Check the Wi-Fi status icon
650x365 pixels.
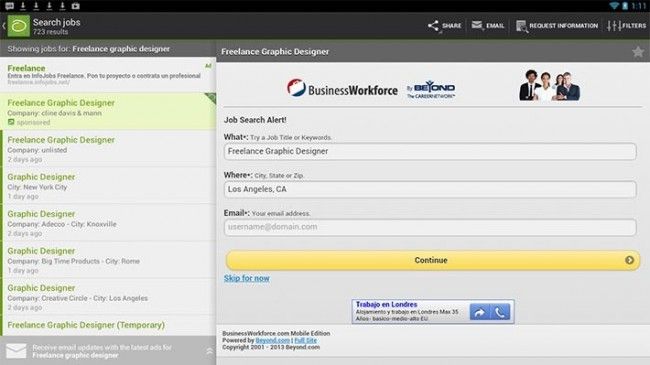click(614, 6)
